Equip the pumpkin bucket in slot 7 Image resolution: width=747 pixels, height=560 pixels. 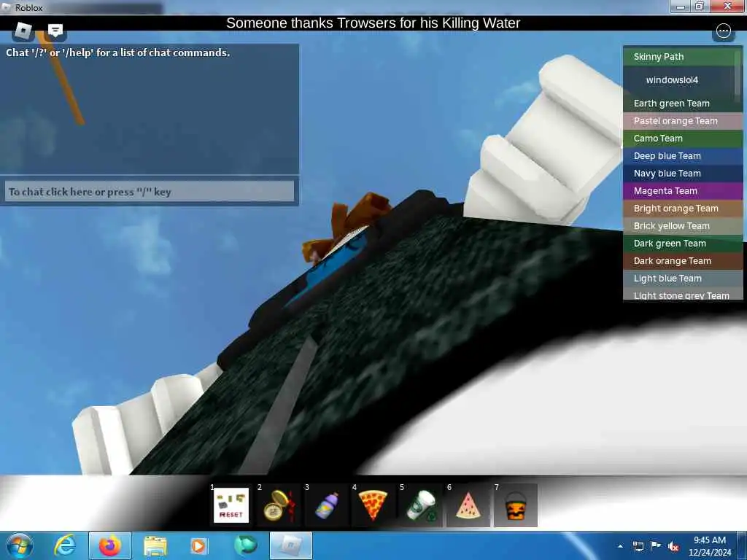[x=516, y=505]
